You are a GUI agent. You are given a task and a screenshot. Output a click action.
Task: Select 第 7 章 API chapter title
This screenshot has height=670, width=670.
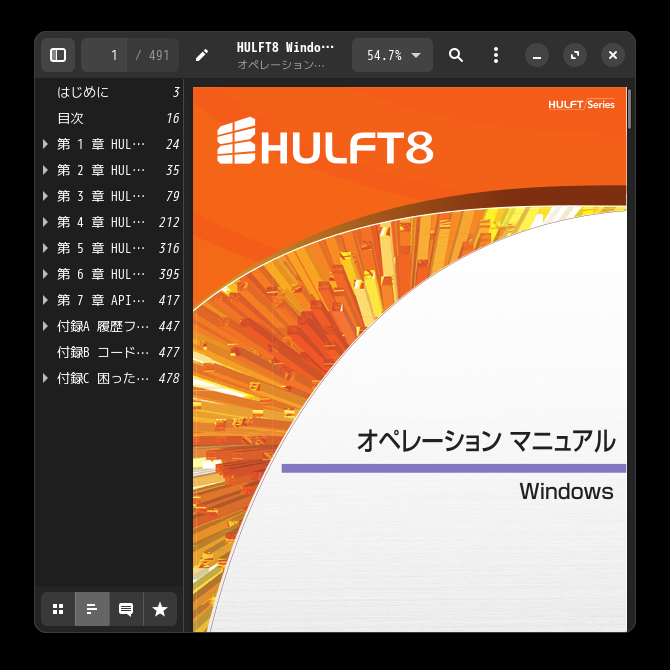tap(101, 300)
